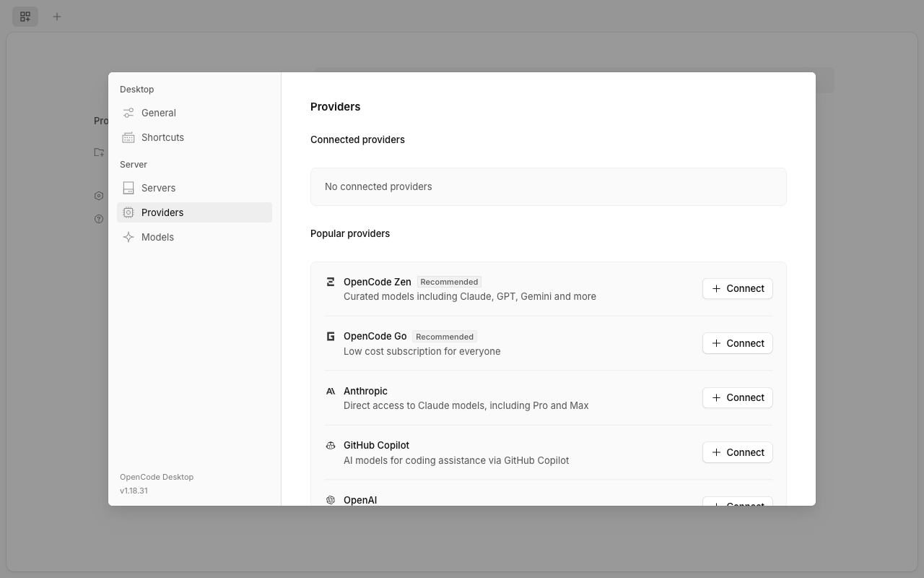This screenshot has width=924, height=578.
Task: Click the 'Connected providers' heading
Action: pyautogui.click(x=357, y=139)
